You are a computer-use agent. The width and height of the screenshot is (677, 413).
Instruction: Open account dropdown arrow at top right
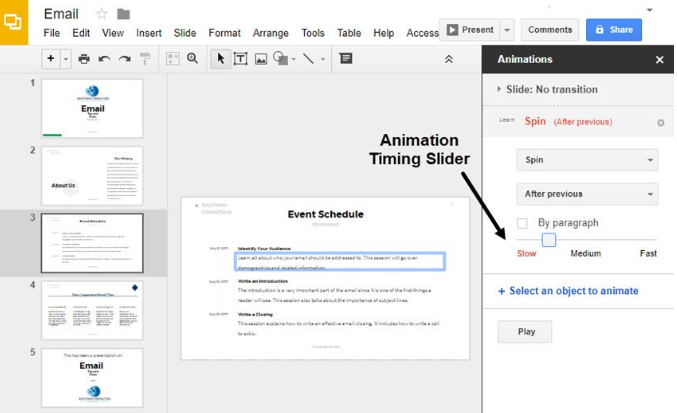649,10
